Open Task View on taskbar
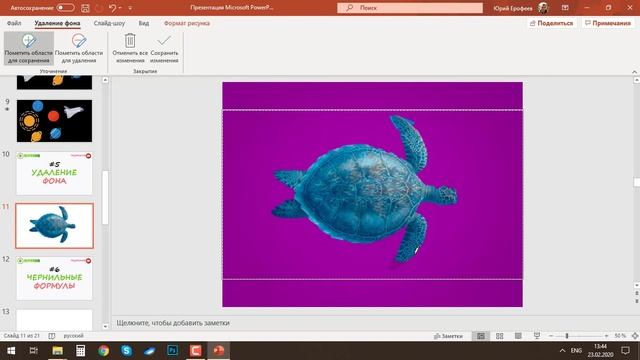Screen dimensions: 640x360 34,351
